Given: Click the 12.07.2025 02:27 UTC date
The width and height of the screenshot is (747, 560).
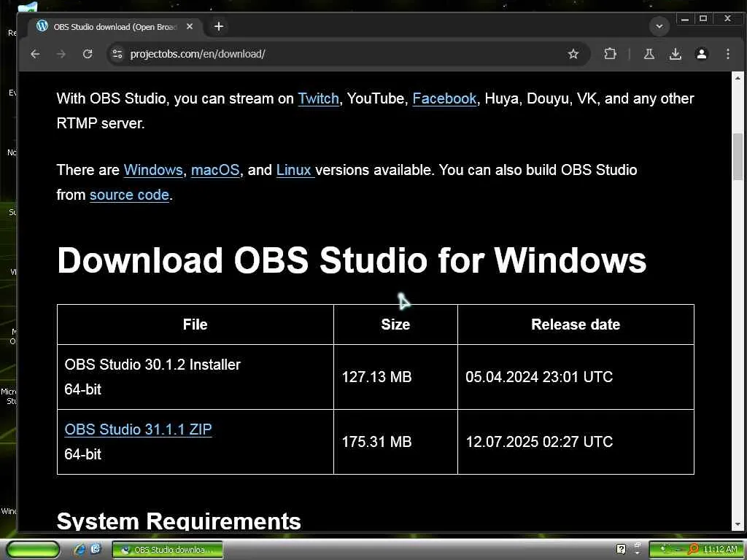Looking at the screenshot, I should tap(539, 441).
